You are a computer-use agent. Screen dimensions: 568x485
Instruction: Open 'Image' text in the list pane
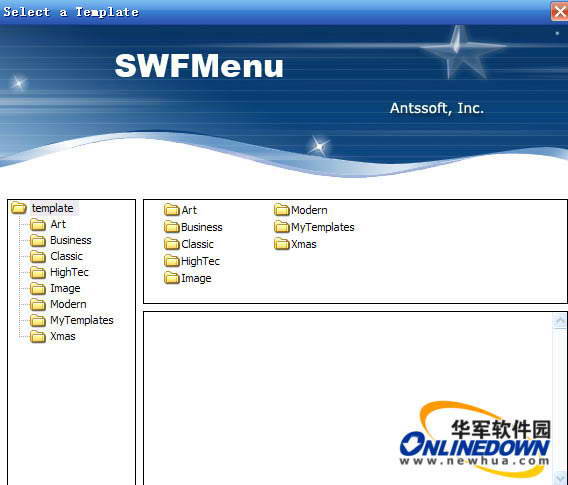[196, 278]
